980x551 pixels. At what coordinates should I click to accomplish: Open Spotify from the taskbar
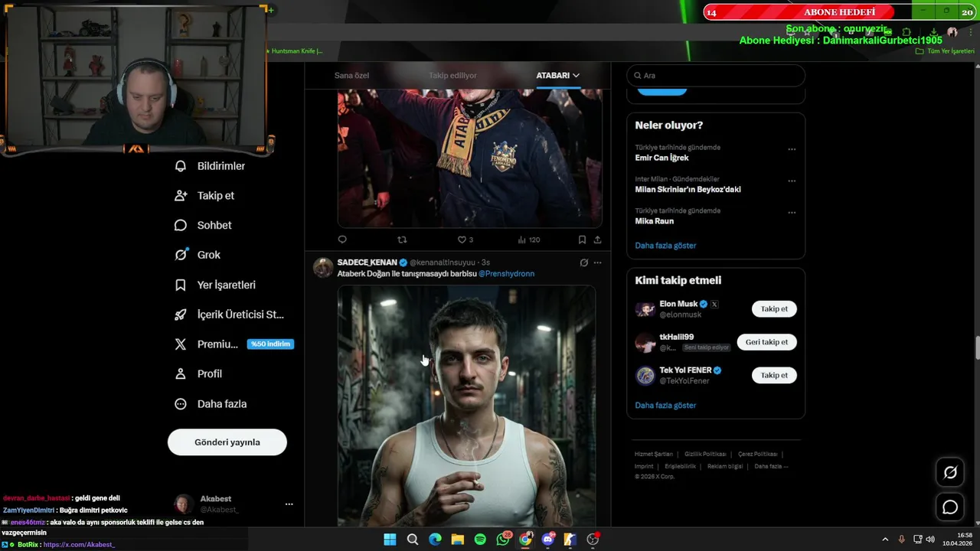(480, 540)
